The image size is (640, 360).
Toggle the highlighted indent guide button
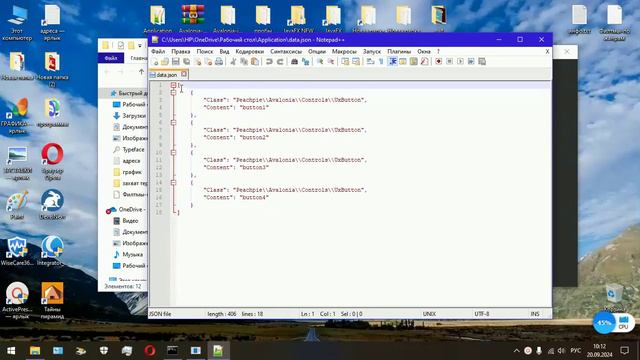tap(392, 62)
